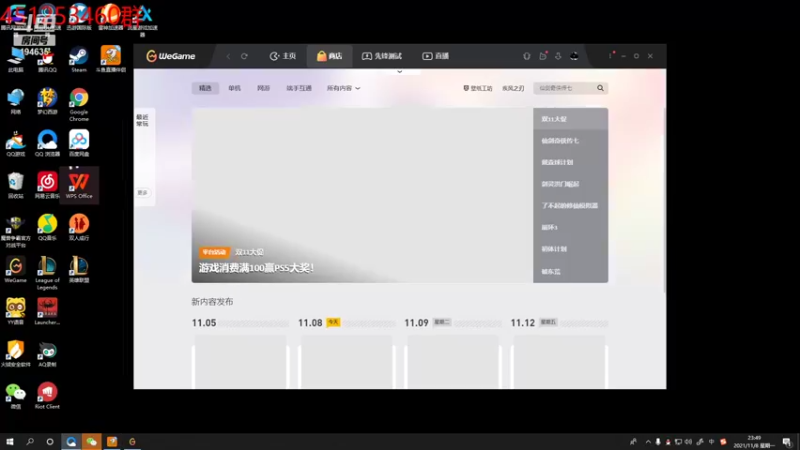The height and width of the screenshot is (450, 800).
Task: Open the 主页 home tab
Action: [x=283, y=56]
